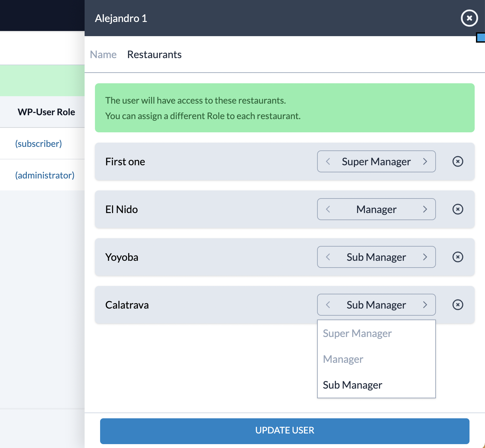This screenshot has height=448, width=485.
Task: Click next role arrow for Calatrava
Action: coord(425,305)
